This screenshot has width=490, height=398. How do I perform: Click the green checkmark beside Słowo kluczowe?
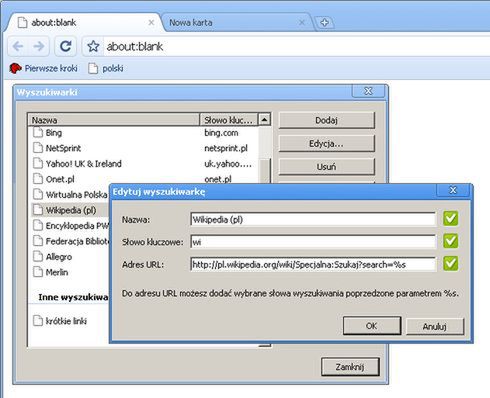[451, 241]
